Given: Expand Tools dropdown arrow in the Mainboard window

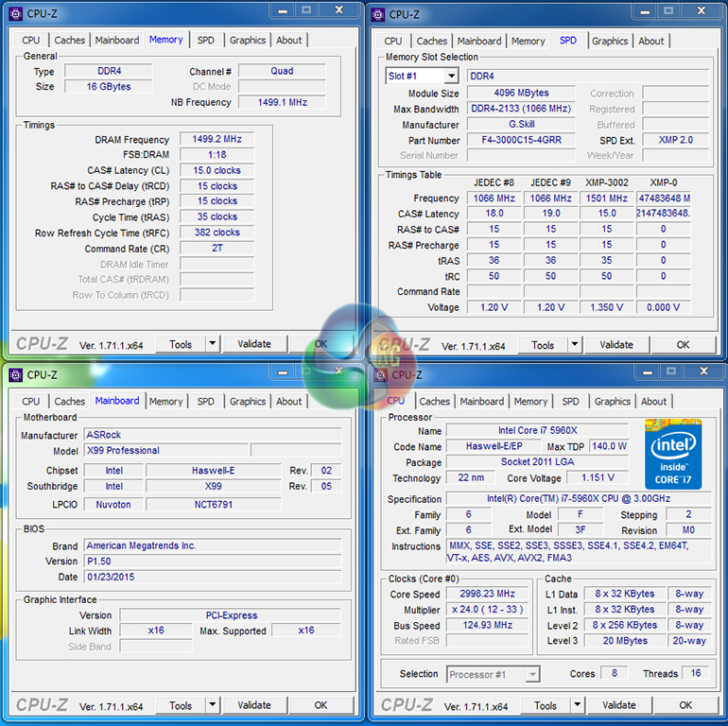Looking at the screenshot, I should pos(212,705).
